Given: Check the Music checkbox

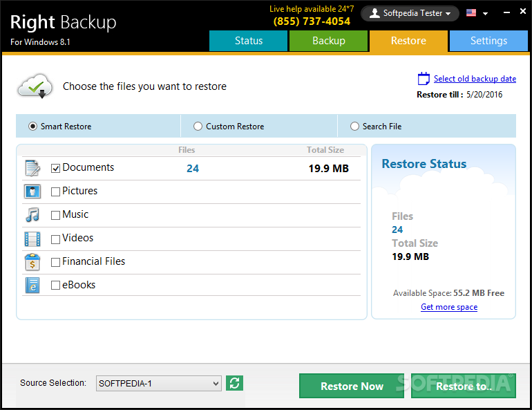Looking at the screenshot, I should (x=55, y=215).
